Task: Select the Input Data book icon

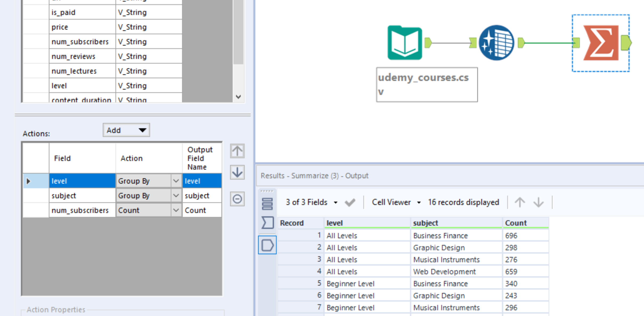Action: 405,43
